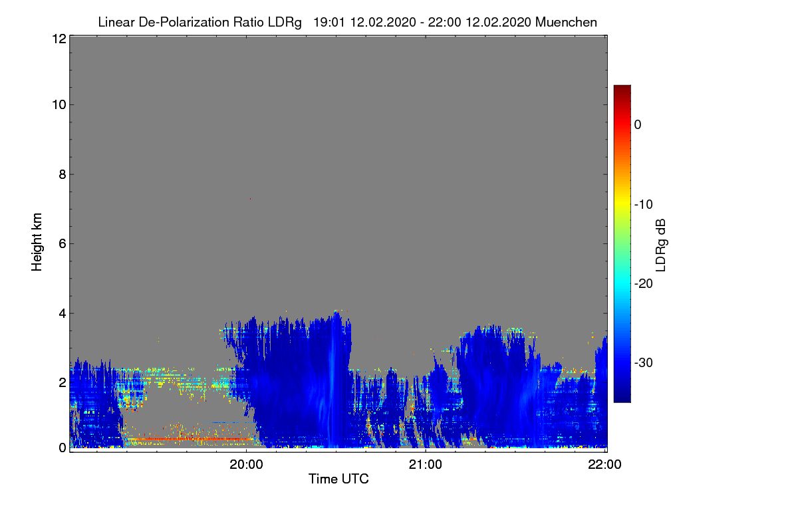Viewport: 798px width, 532px height.
Task: Click the 8 km height tick label
Action: click(62, 174)
